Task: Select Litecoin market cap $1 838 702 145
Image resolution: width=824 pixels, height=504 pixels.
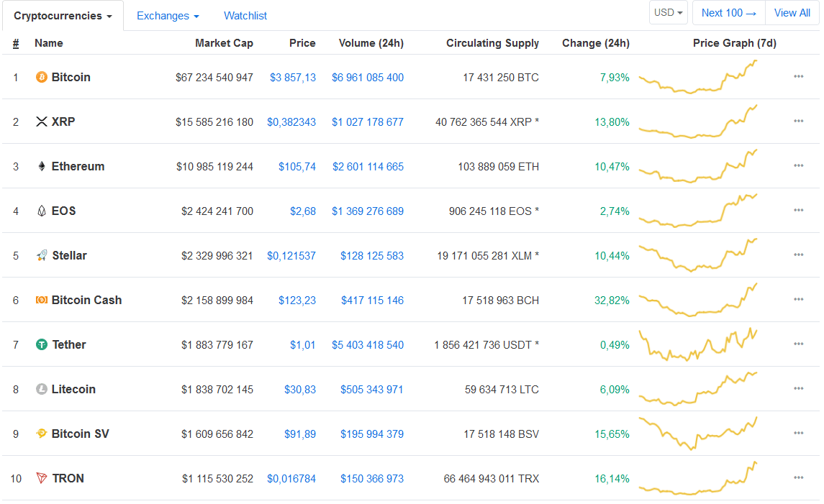Action: pyautogui.click(x=217, y=390)
